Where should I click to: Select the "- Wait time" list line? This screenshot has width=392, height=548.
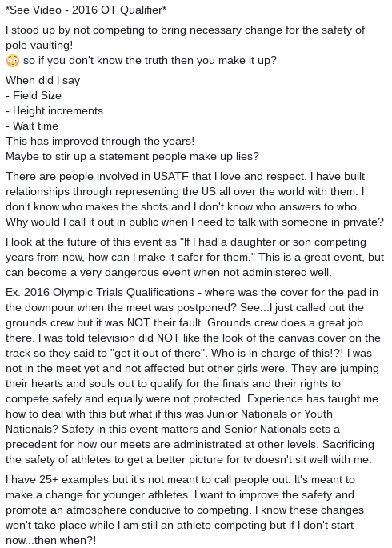pyautogui.click(x=32, y=126)
